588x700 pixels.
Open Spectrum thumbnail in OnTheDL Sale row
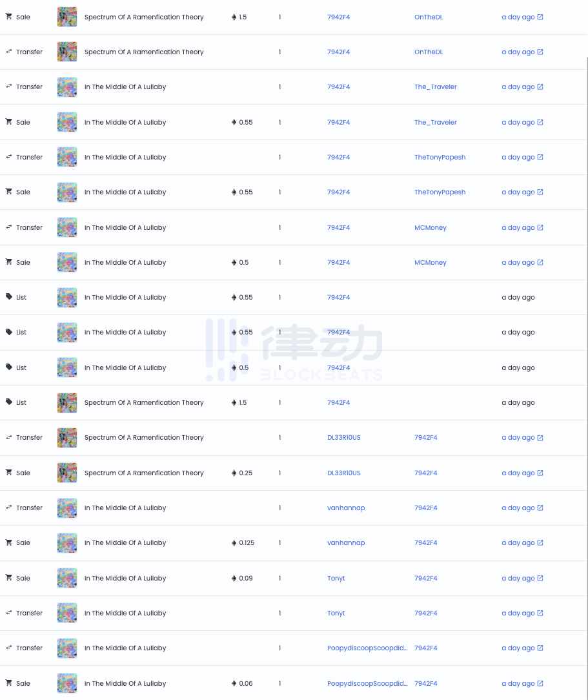point(67,17)
